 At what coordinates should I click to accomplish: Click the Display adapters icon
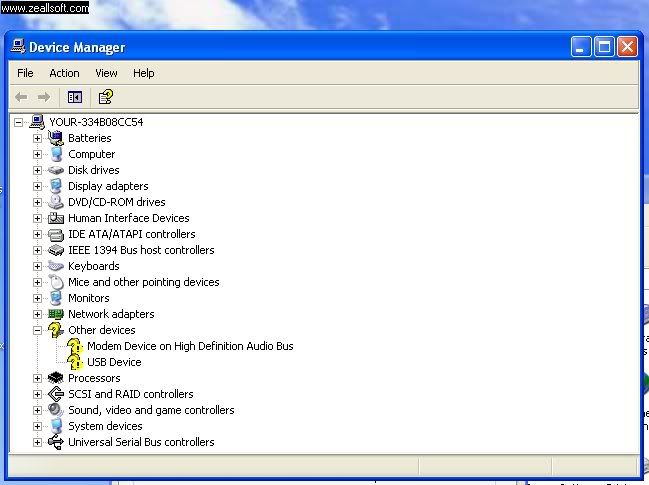56,186
